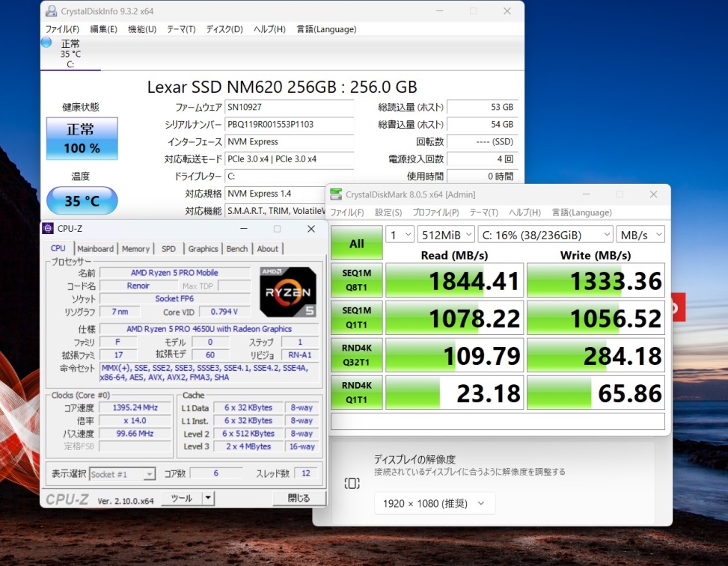
Task: Switch to the About tab in CPU-Z
Action: [x=267, y=249]
